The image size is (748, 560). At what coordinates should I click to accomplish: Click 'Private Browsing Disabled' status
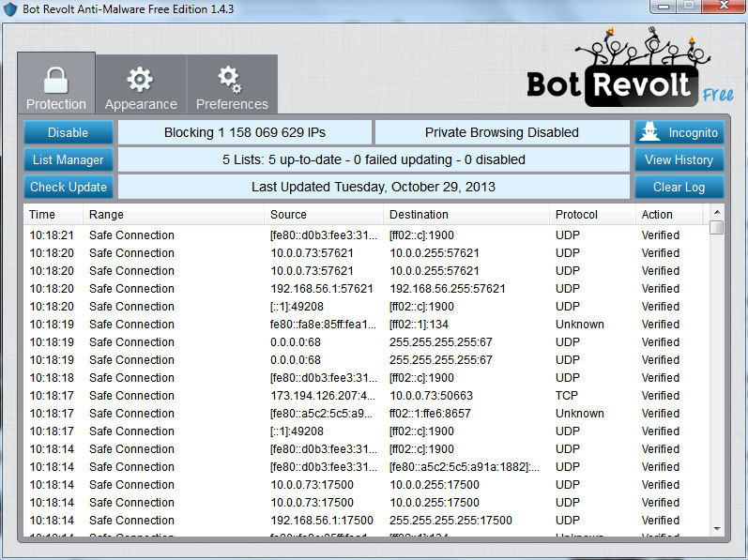(502, 132)
